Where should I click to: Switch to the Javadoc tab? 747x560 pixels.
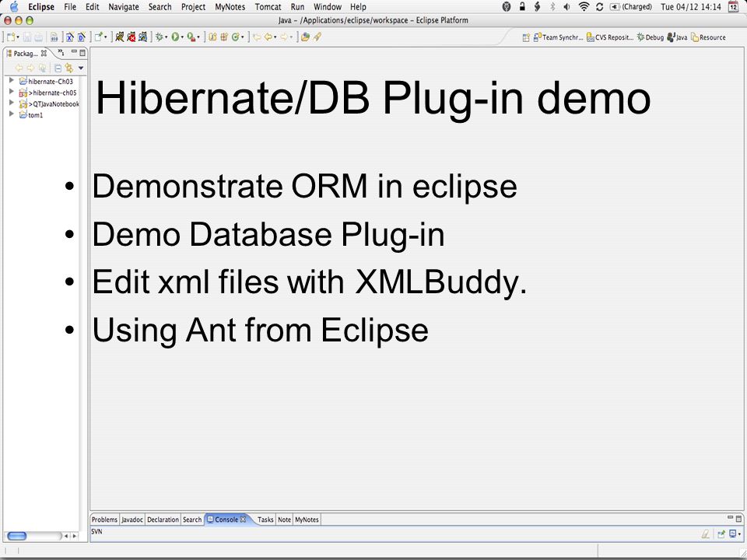pyautogui.click(x=132, y=520)
